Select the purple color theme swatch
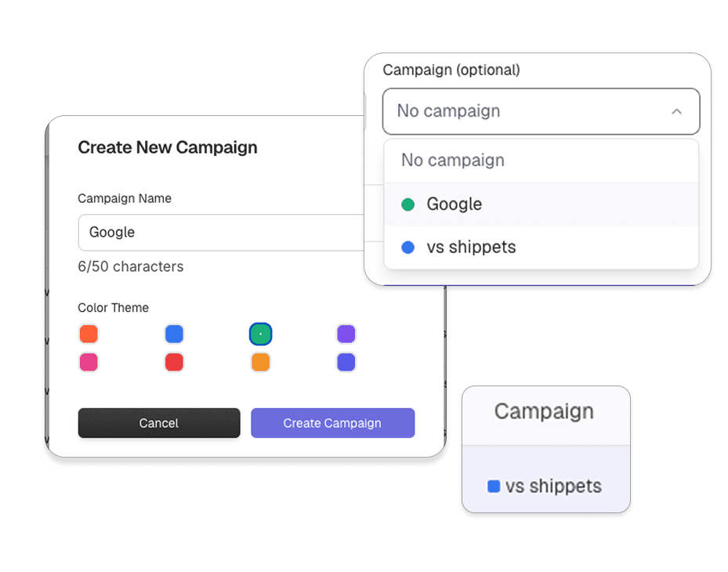 (346, 334)
